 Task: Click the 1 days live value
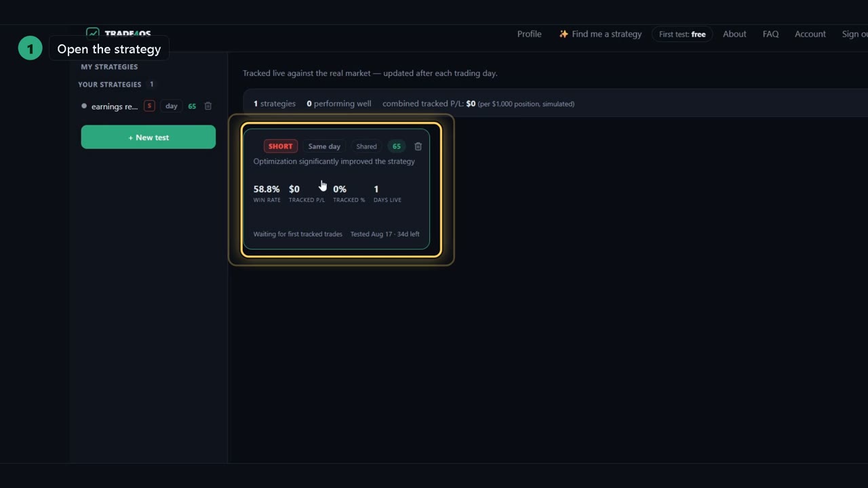click(376, 189)
